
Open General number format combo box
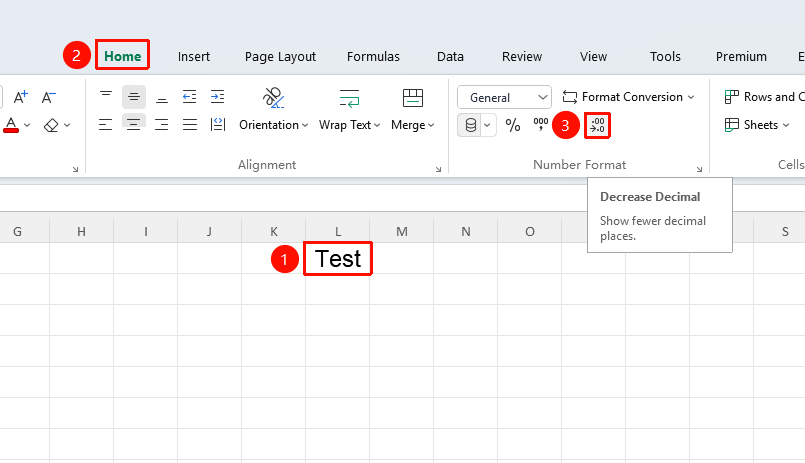[504, 97]
